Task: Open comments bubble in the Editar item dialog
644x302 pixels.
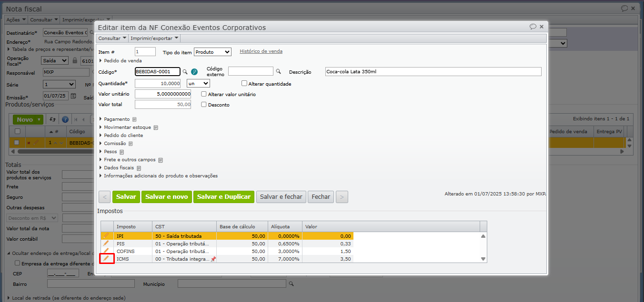Action: (533, 27)
